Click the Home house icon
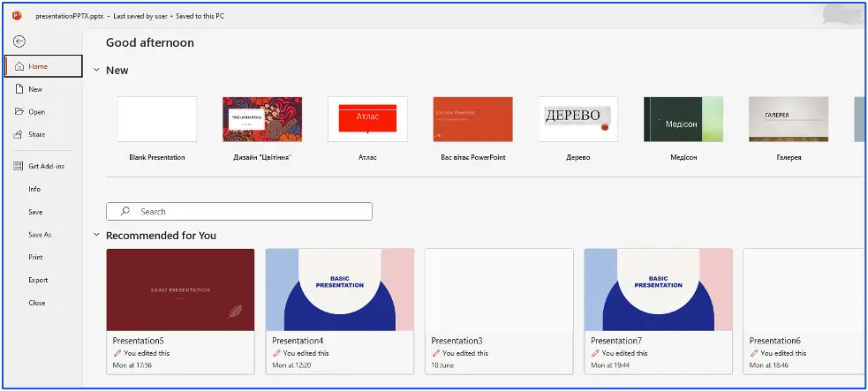This screenshot has height=391, width=868. coord(19,66)
